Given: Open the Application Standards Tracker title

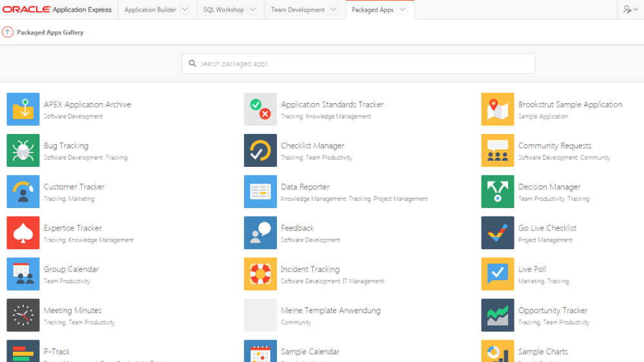Looking at the screenshot, I should click(332, 104).
